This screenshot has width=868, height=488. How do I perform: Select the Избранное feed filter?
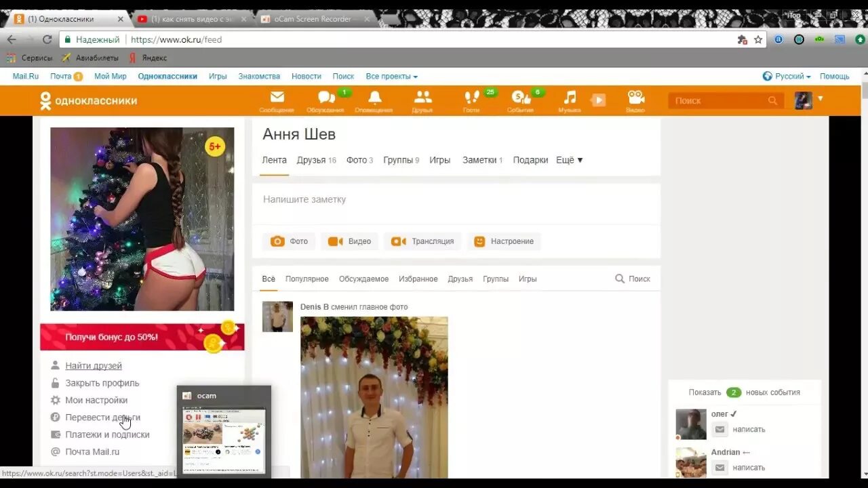coord(418,279)
